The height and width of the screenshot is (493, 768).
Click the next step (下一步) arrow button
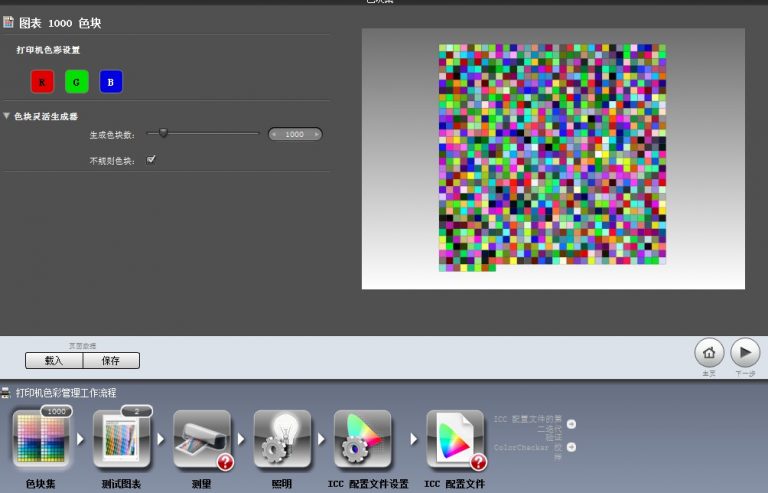click(x=745, y=352)
